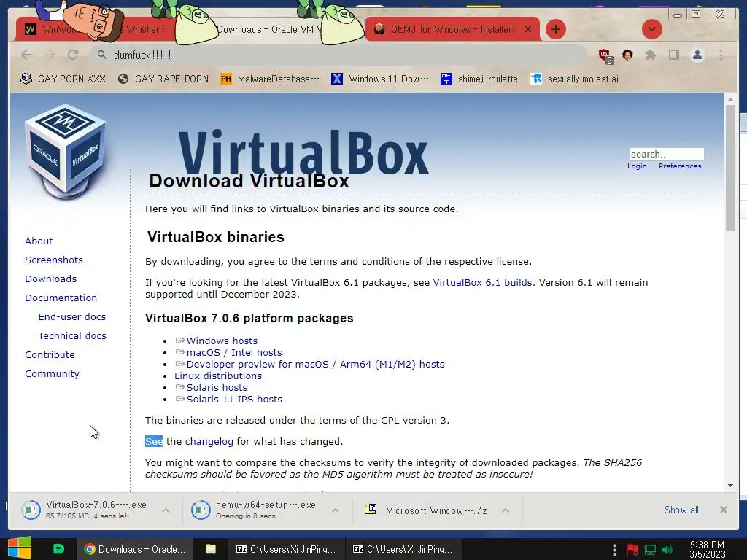Image resolution: width=747 pixels, height=560 pixels.
Task: Open End-user docs in the sidebar
Action: [x=72, y=316]
